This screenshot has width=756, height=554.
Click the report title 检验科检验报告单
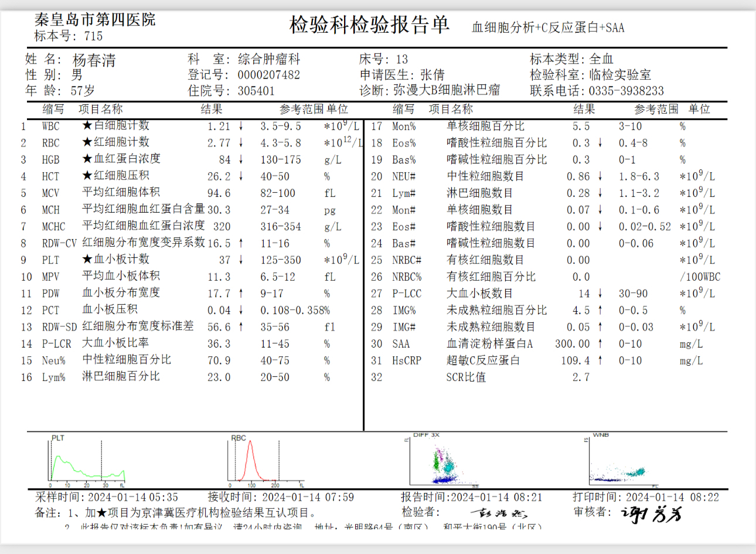pyautogui.click(x=369, y=25)
